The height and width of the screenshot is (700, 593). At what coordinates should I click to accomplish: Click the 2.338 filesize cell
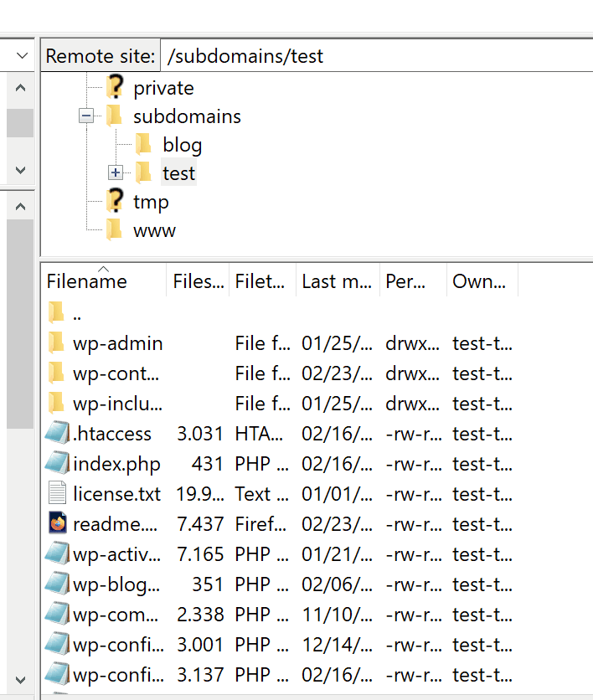point(199,615)
